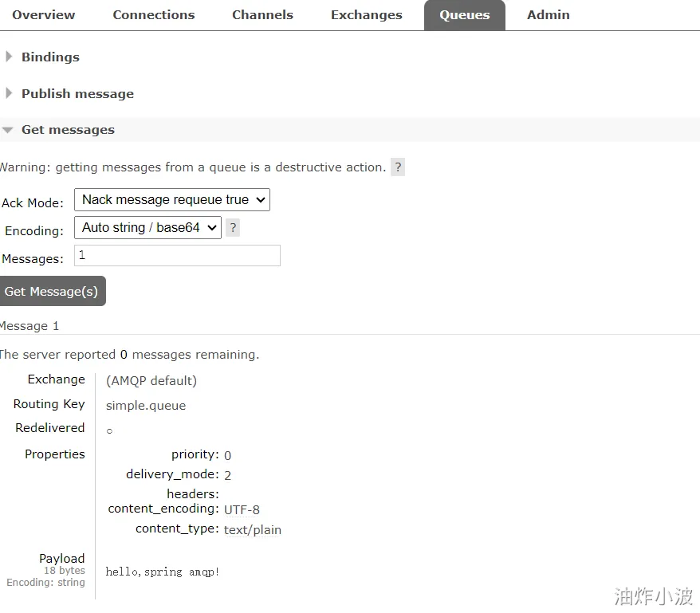Open the Exchanges tab
The height and width of the screenshot is (613, 700).
point(366,14)
